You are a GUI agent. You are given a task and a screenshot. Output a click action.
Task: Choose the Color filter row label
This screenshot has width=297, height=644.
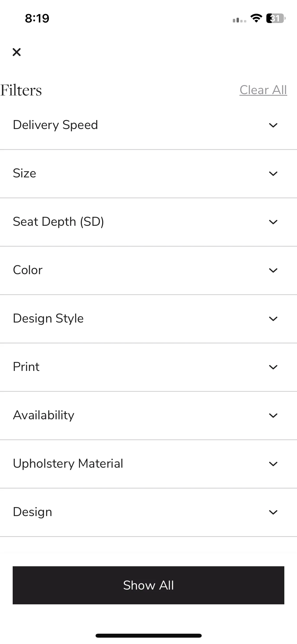pos(28,270)
